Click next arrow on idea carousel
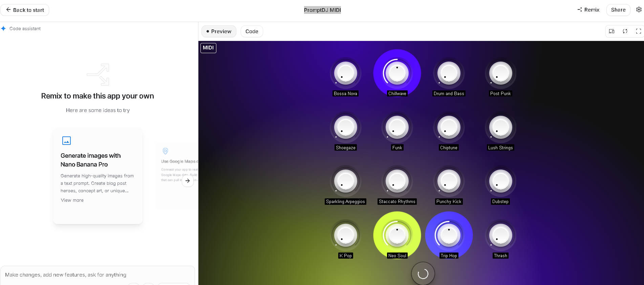The image size is (644, 285). (x=188, y=181)
